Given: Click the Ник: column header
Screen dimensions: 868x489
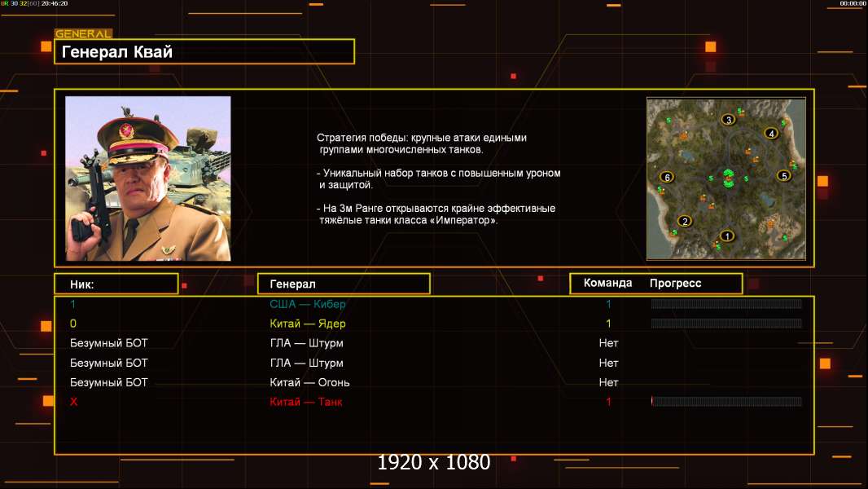Looking at the screenshot, I should point(116,284).
